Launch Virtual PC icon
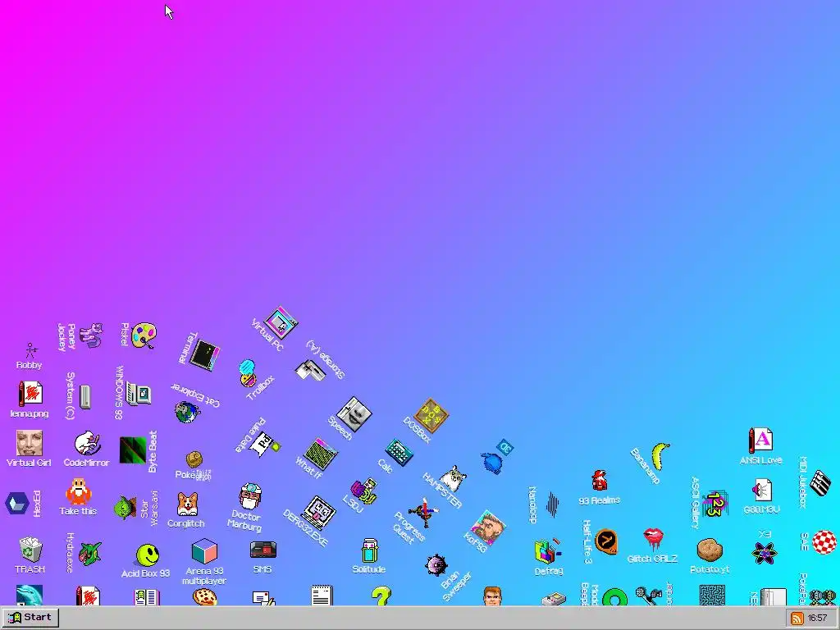Image resolution: width=840 pixels, height=630 pixels. click(x=281, y=322)
